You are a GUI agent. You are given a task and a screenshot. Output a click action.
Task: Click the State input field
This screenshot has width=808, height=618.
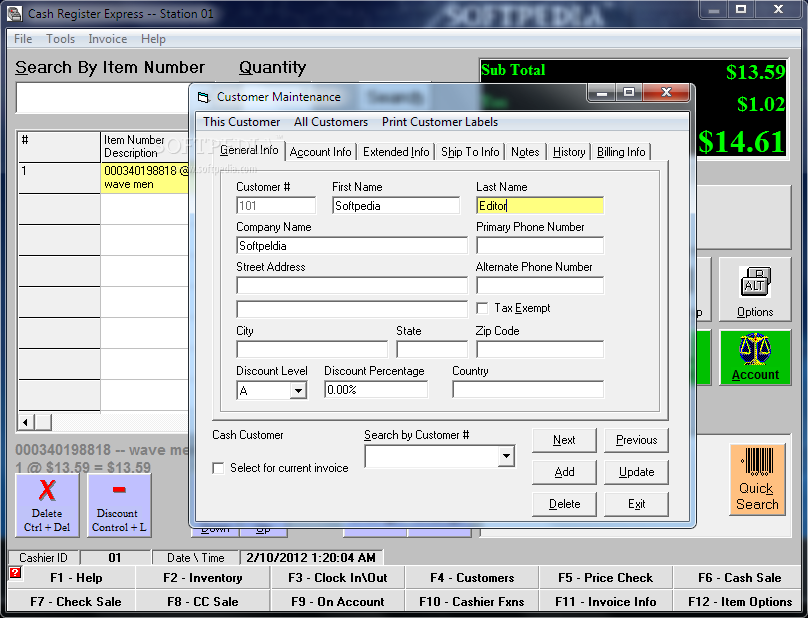point(432,349)
